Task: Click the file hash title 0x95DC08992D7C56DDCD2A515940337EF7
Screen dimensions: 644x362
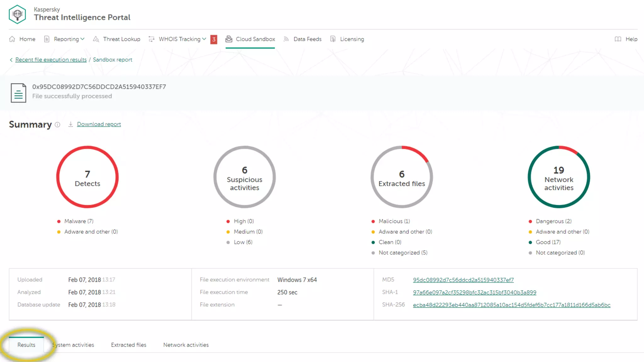Action: 99,87
